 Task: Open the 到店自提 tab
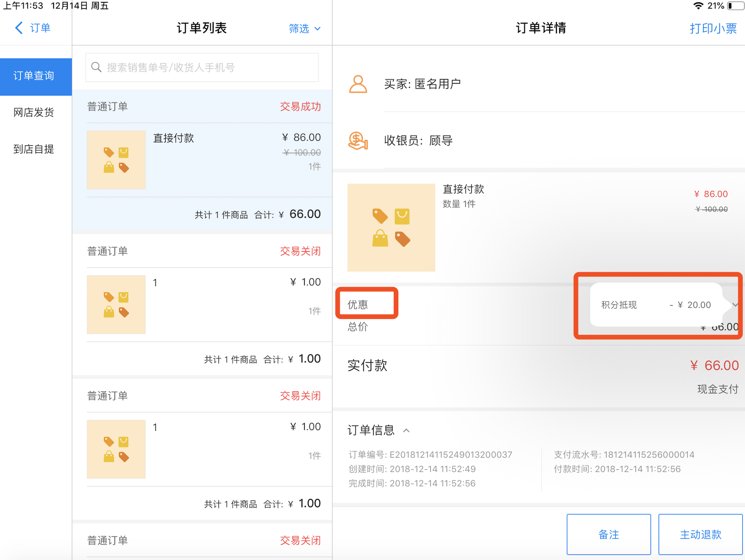click(34, 149)
